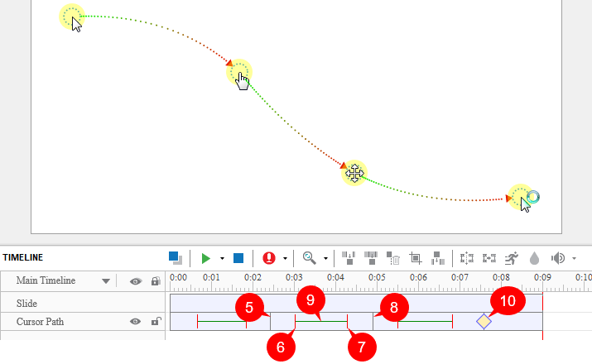Click the water drop blur icon
592x364 pixels.
click(534, 258)
